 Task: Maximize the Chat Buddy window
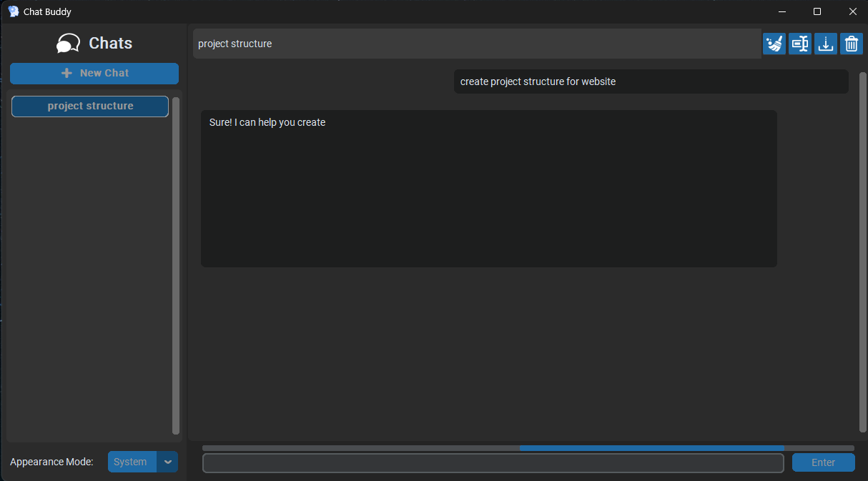point(817,11)
